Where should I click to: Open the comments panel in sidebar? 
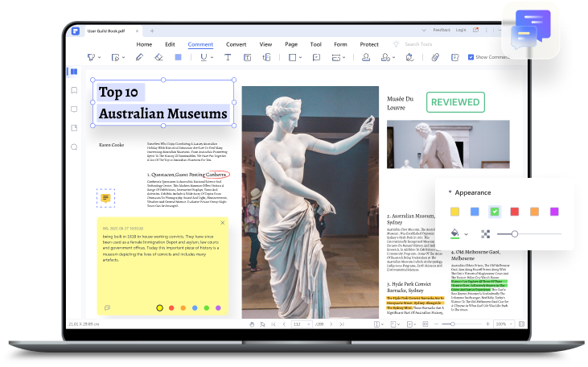click(74, 109)
